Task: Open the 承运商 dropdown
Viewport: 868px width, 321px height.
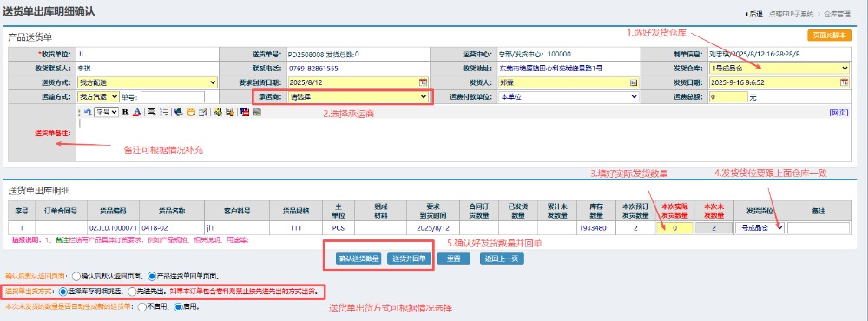Action: click(358, 97)
